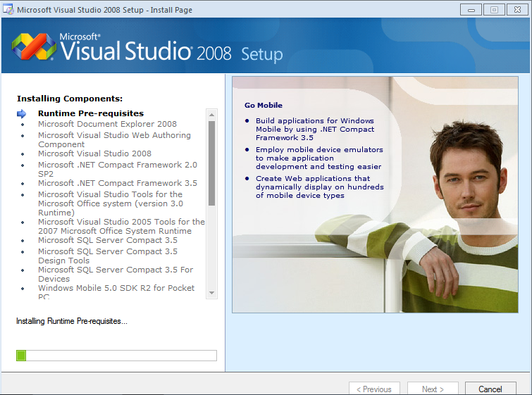Select 'SQL Server Compact 3.5 Design Tools' entry
532x395 pixels.
click(108, 256)
